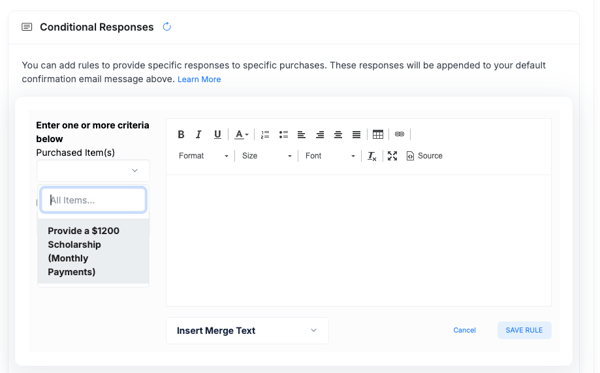
Task: Open the Size dropdown
Action: point(267,156)
